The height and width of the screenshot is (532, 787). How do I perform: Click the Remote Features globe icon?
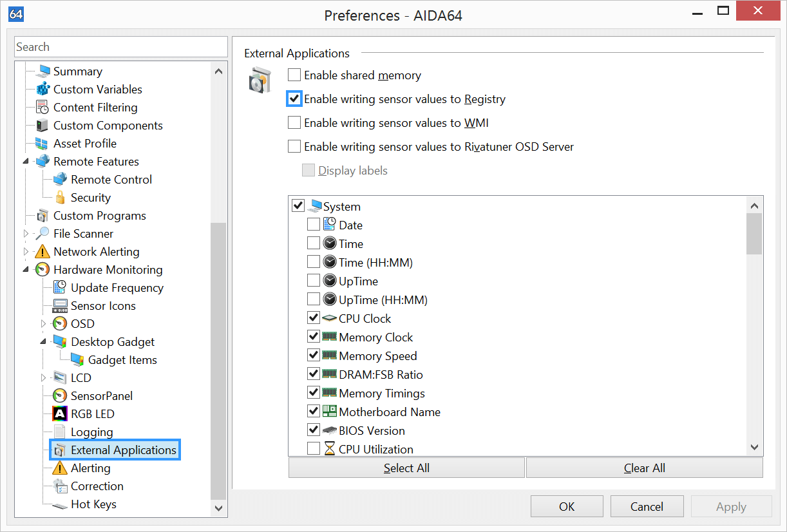click(x=43, y=162)
